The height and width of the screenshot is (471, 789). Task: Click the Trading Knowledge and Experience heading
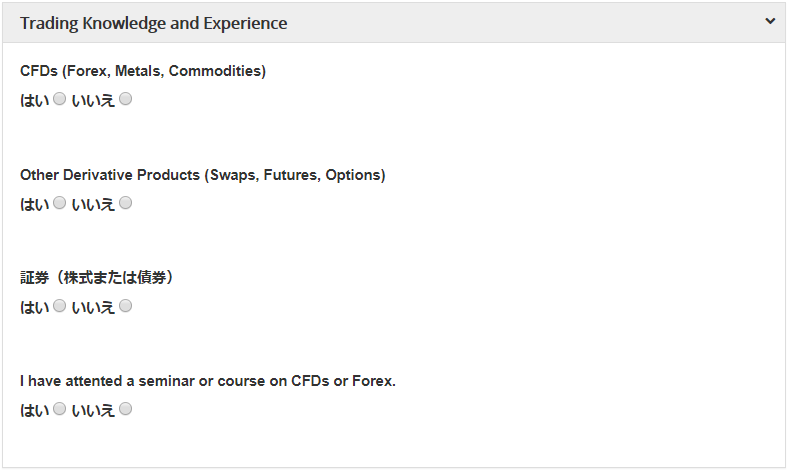coord(153,23)
